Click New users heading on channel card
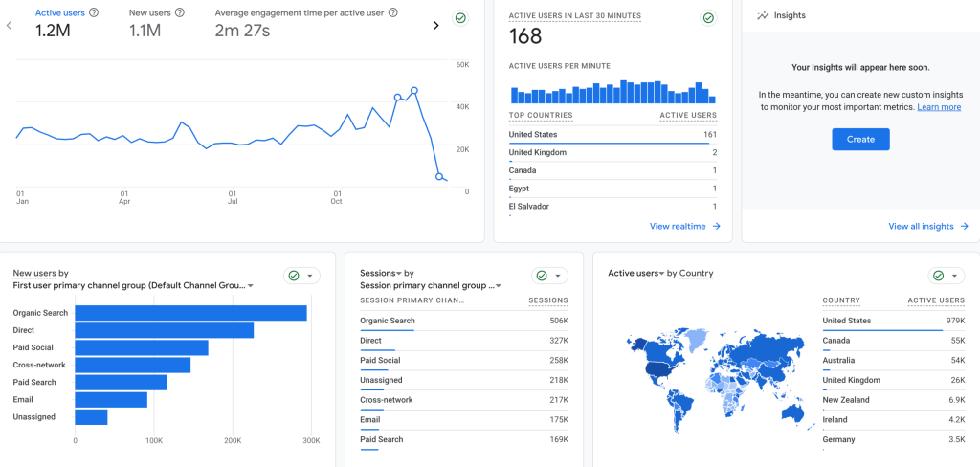Screen dimensions: 980x467 35,273
